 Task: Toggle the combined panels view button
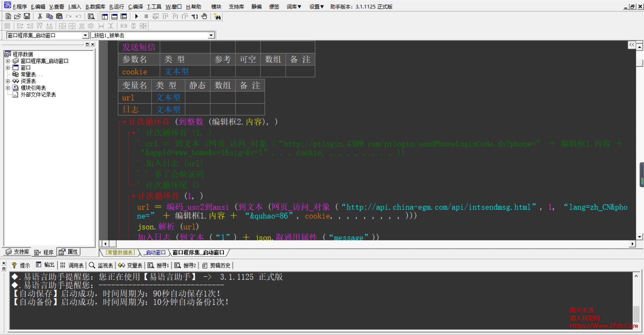124,16
